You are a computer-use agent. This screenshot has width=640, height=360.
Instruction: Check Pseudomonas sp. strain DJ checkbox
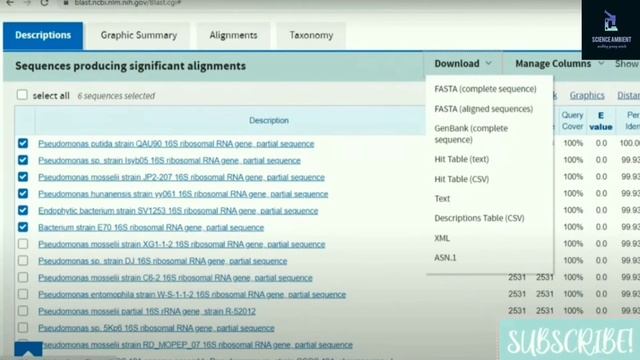pos(23,260)
